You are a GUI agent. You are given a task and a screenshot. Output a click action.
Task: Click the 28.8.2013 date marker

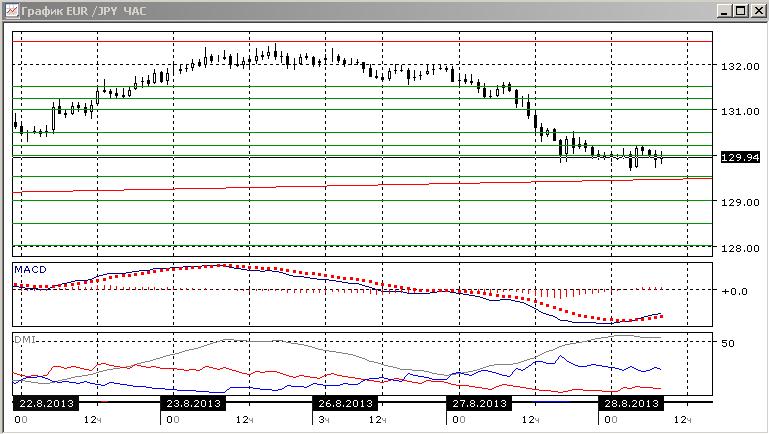(x=631, y=403)
